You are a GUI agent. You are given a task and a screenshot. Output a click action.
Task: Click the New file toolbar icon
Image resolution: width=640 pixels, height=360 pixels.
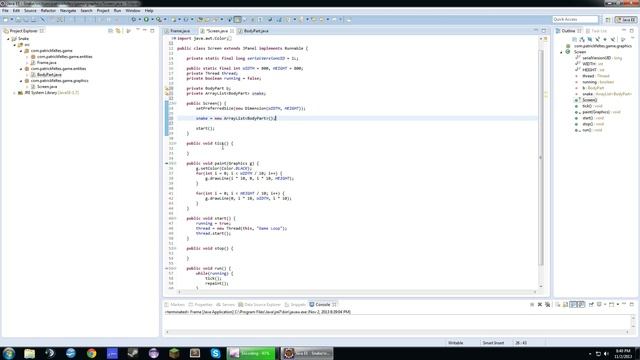[5, 19]
